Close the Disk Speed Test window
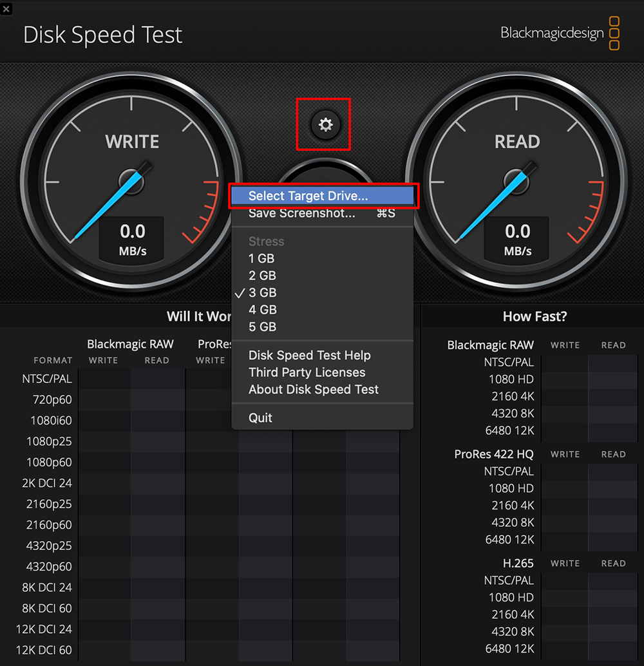Screen dimensions: 644x666 6,8
